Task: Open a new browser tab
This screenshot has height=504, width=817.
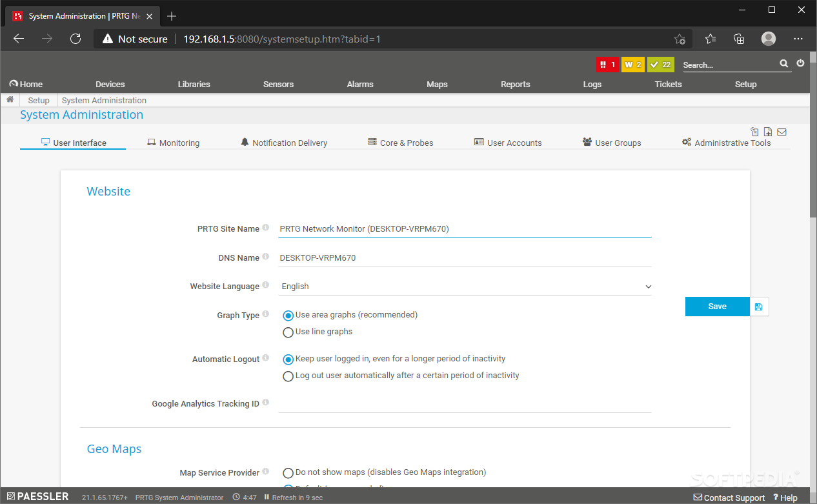Action: pos(172,16)
